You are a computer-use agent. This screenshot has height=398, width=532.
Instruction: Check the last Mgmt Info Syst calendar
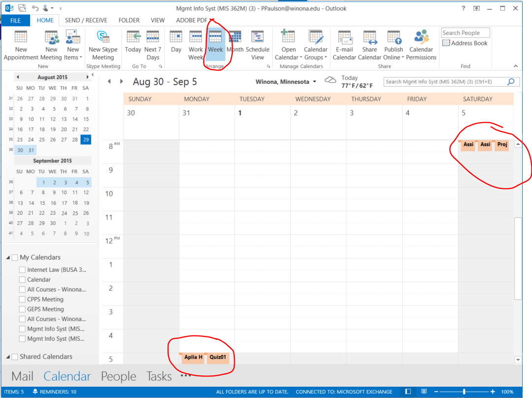(x=23, y=338)
